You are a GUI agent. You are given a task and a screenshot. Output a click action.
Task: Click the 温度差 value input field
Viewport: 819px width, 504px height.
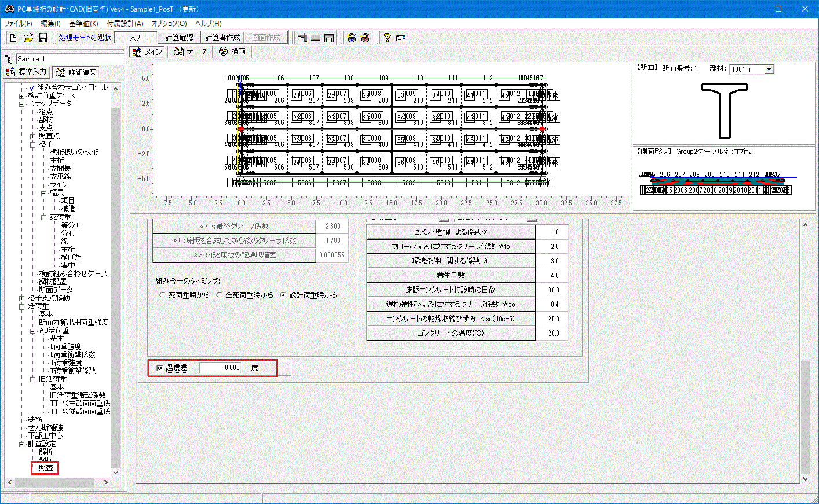point(221,368)
